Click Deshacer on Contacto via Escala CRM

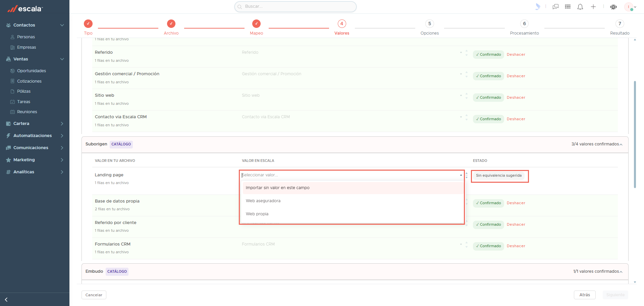(x=516, y=119)
